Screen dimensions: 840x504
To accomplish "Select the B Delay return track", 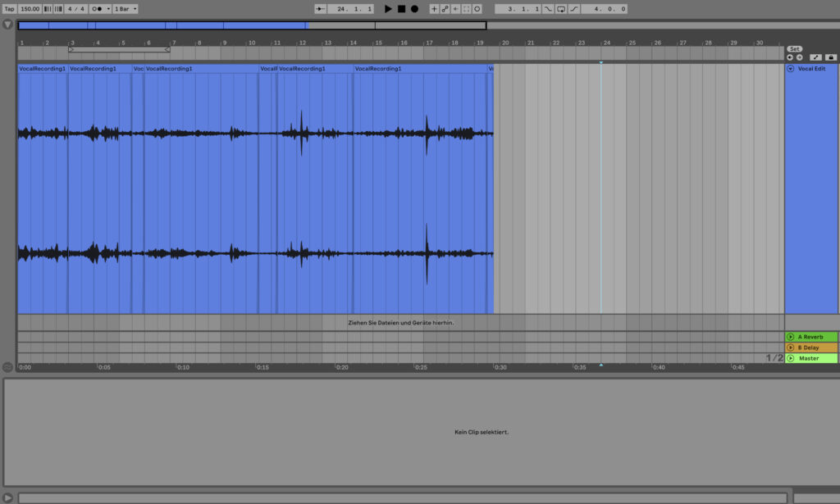I will [x=811, y=347].
